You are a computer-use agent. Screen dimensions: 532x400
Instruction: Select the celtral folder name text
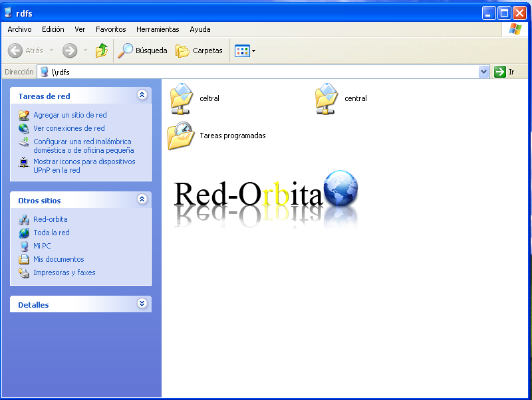pyautogui.click(x=209, y=98)
